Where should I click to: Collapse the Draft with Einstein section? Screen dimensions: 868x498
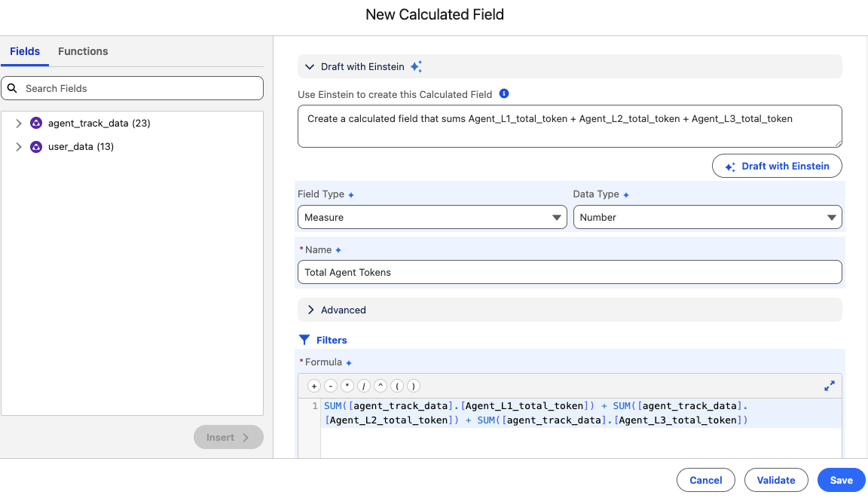tap(310, 67)
